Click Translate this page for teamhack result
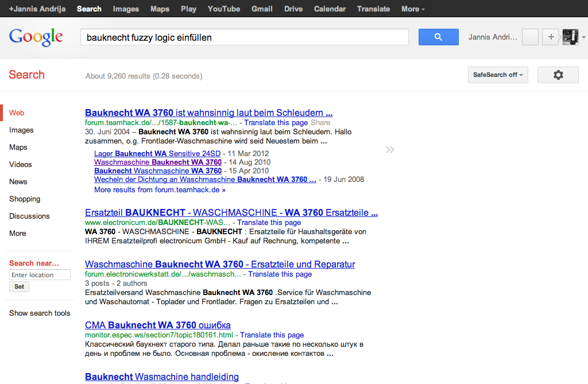The height and width of the screenshot is (384, 588). click(x=276, y=123)
